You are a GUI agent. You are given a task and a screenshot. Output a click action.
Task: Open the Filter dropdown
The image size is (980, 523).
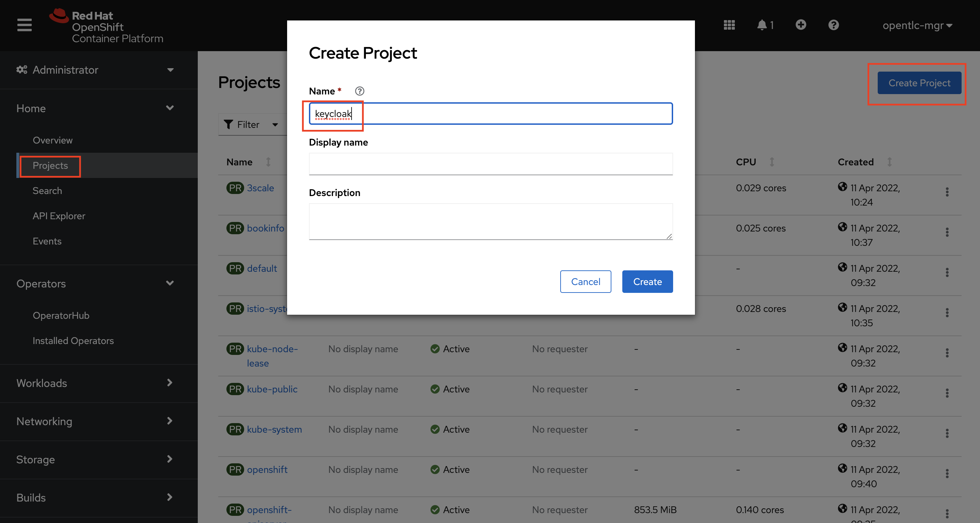click(252, 124)
